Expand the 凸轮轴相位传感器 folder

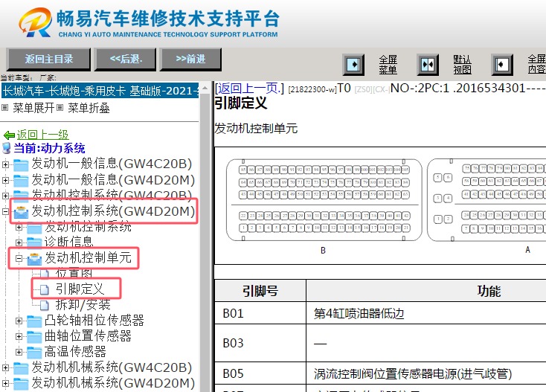coord(19,321)
